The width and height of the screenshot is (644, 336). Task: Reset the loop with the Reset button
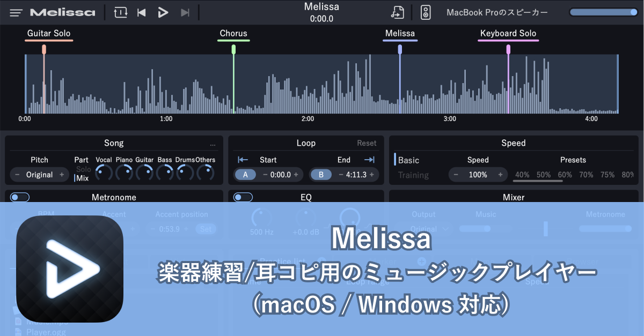[367, 143]
